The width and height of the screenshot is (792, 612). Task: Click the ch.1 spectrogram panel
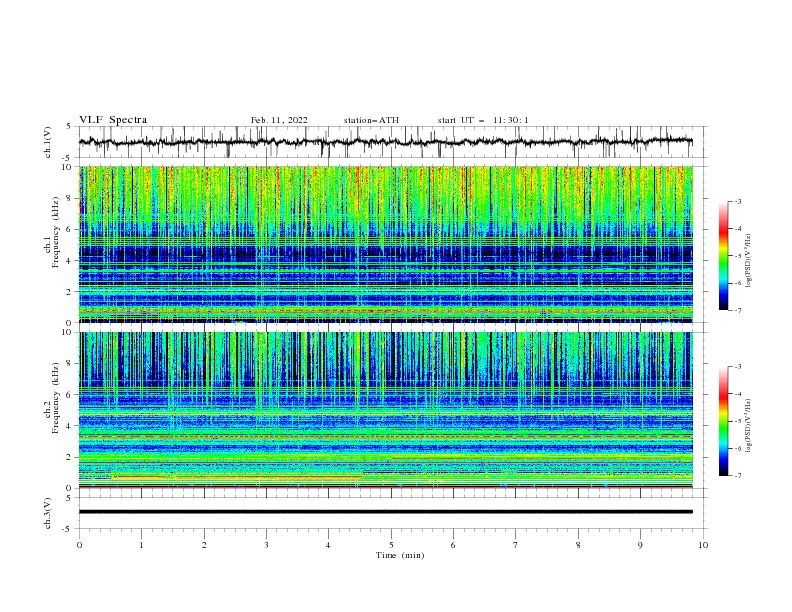click(385, 244)
